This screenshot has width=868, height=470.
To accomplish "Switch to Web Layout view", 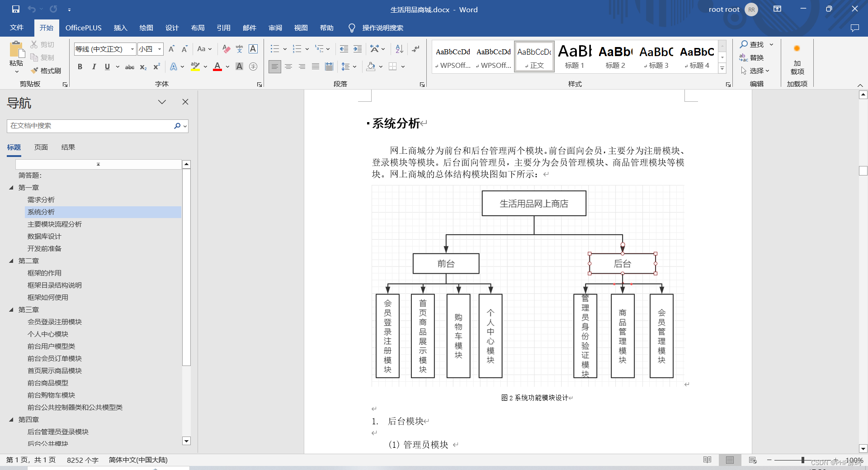I will click(x=753, y=460).
